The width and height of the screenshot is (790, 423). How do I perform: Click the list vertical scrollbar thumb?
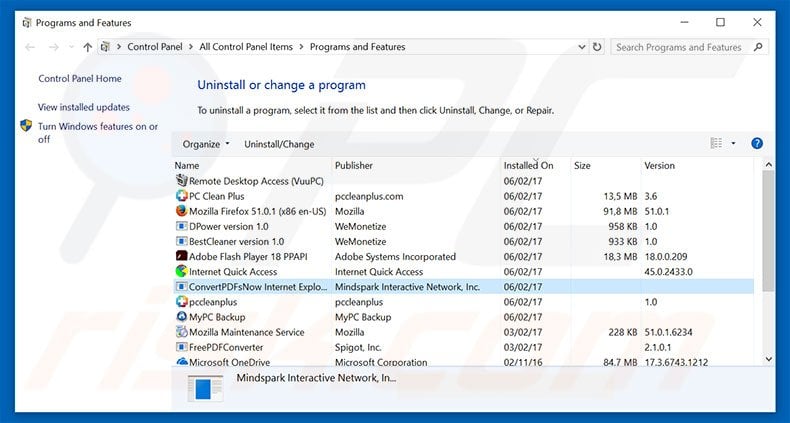coord(768,231)
